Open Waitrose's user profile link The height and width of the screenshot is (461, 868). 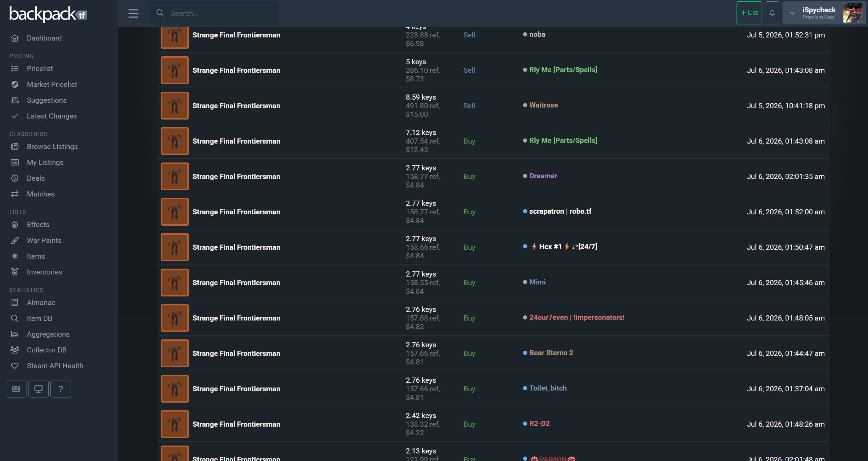tap(544, 105)
